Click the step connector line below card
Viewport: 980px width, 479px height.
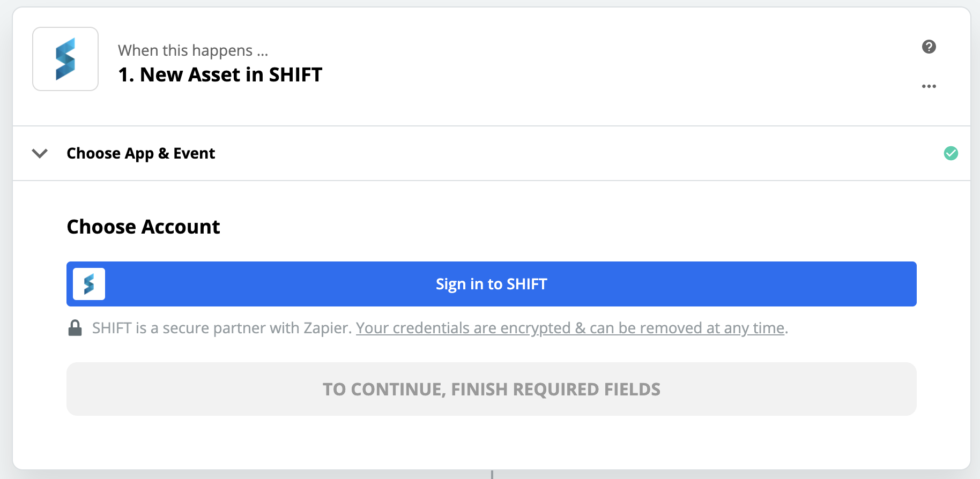tap(492, 475)
